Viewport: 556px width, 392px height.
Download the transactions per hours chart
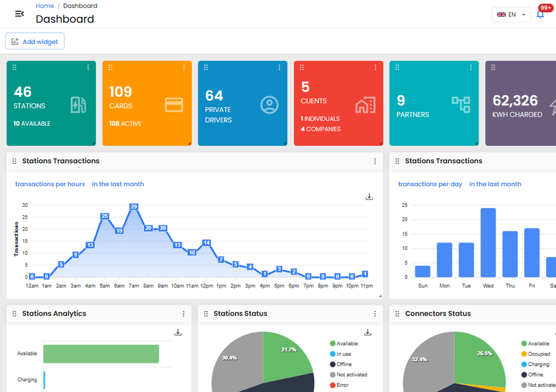(369, 196)
